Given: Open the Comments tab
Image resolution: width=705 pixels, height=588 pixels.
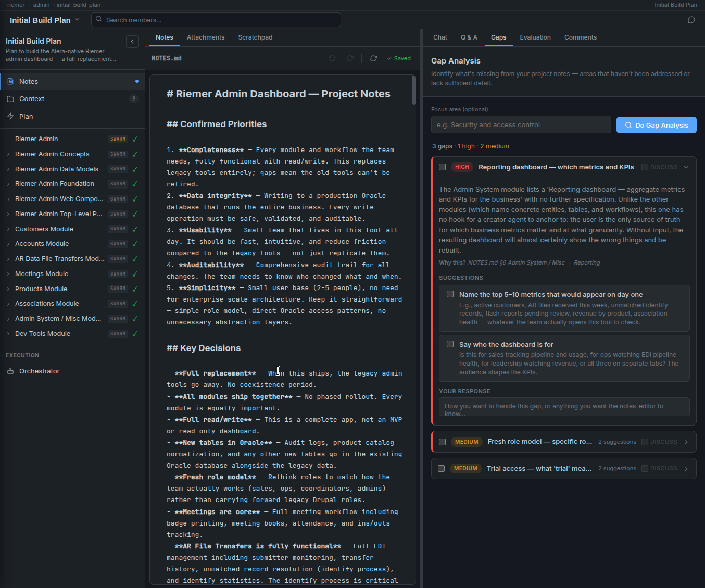Looking at the screenshot, I should point(580,37).
